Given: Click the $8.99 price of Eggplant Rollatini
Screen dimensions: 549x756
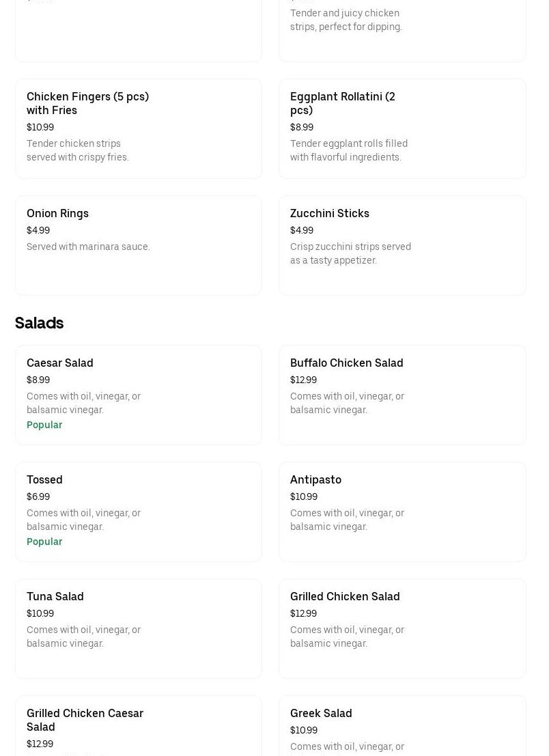Looking at the screenshot, I should (x=302, y=127).
